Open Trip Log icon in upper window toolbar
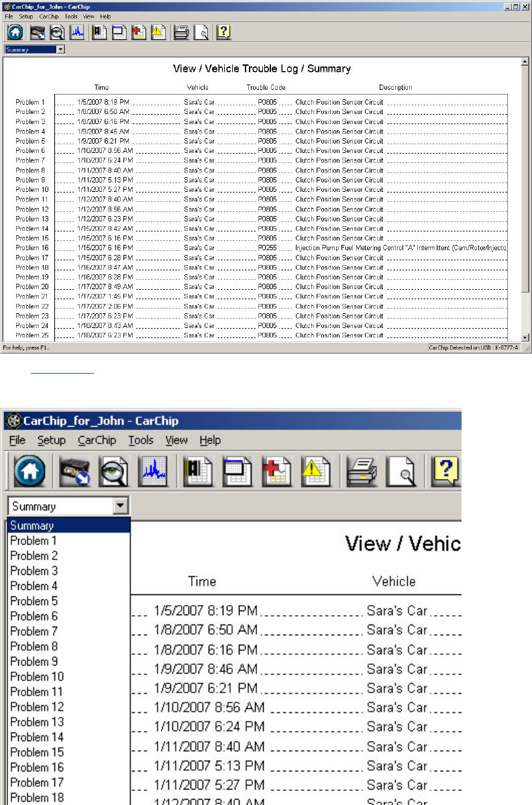532x805 pixels. click(x=99, y=32)
